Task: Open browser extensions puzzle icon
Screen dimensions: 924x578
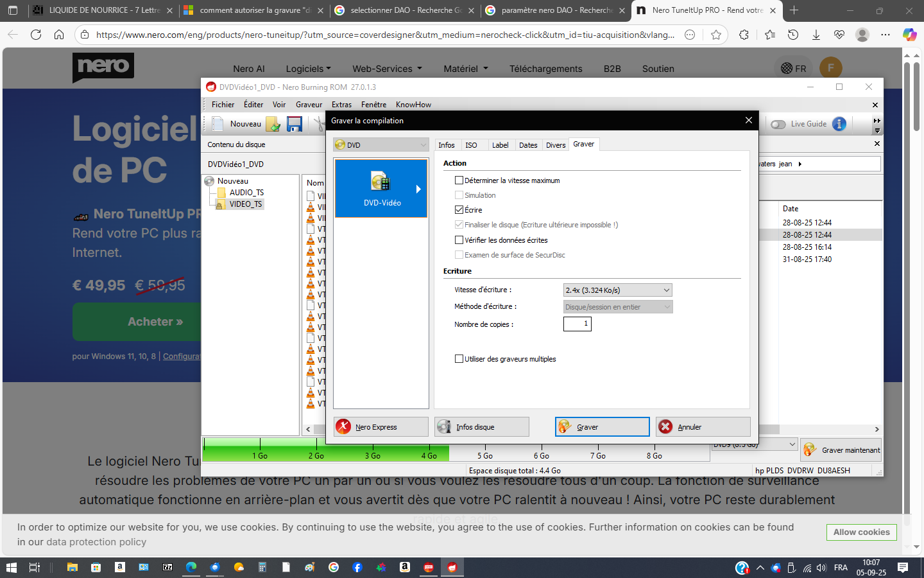Action: (744, 35)
